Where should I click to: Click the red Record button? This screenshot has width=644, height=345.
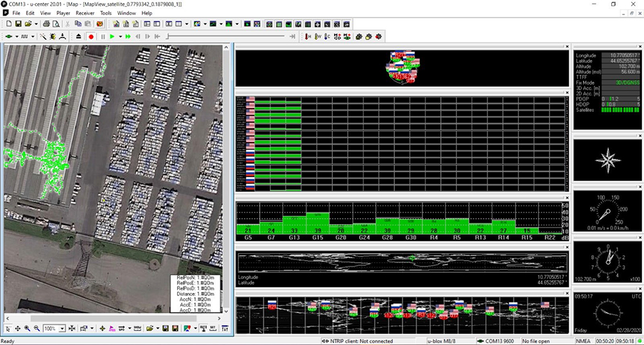point(91,37)
